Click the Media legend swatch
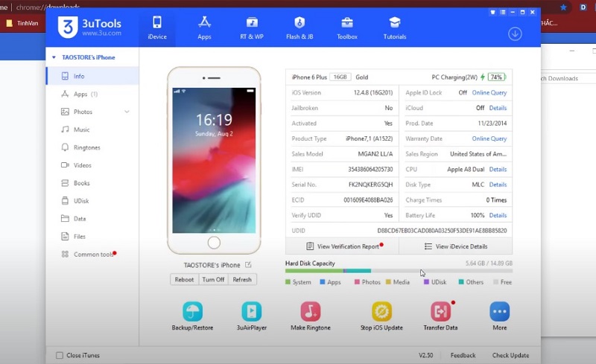Viewport: 596px width, 364px height. tap(388, 282)
